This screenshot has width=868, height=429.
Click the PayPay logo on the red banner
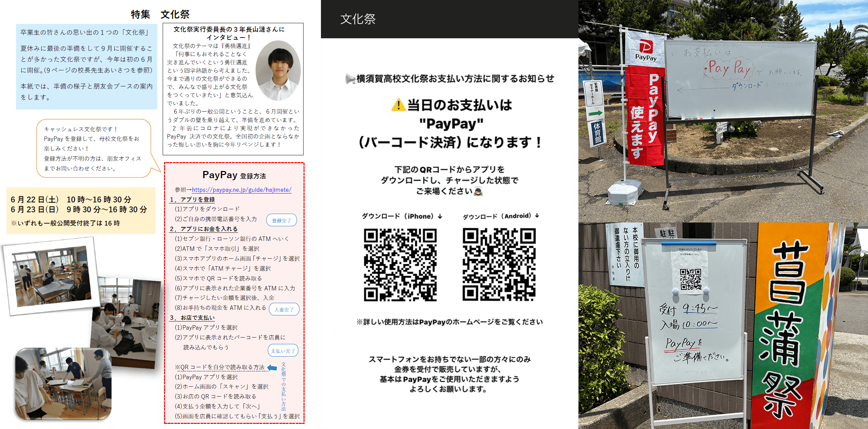click(646, 51)
